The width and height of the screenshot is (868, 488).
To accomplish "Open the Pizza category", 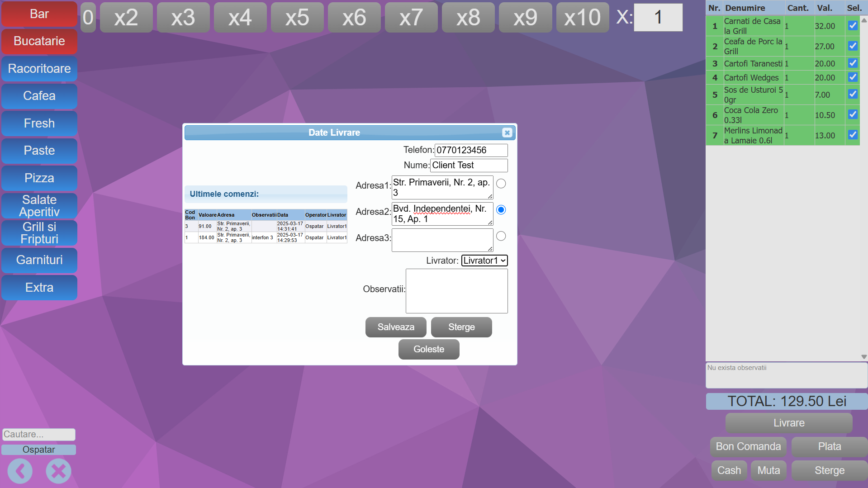I will click(x=39, y=178).
